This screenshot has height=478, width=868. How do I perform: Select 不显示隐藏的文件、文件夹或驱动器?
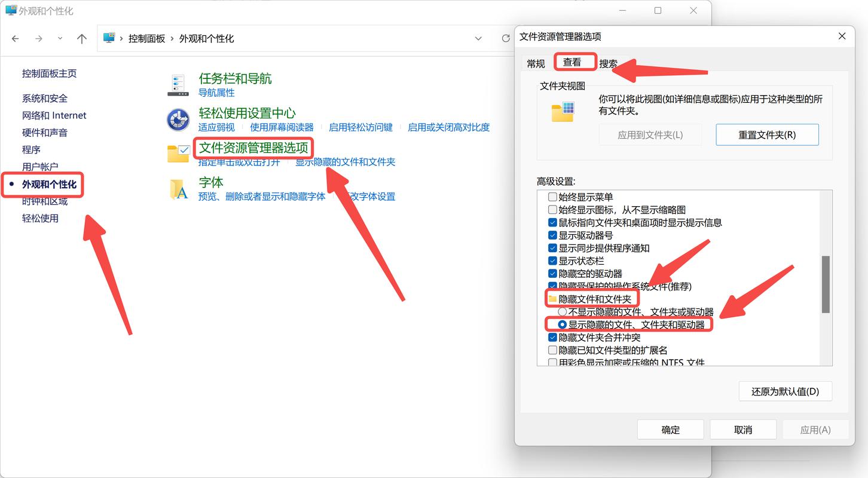click(x=562, y=311)
